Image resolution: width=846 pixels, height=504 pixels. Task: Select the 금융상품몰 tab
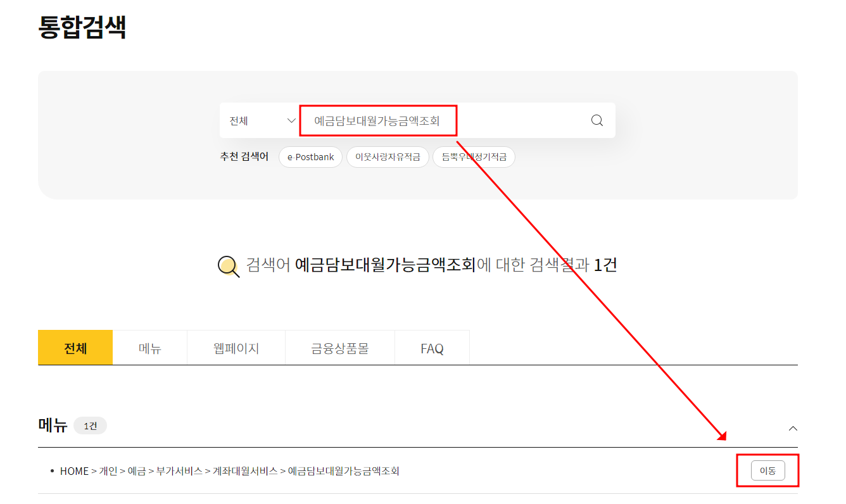click(x=339, y=347)
